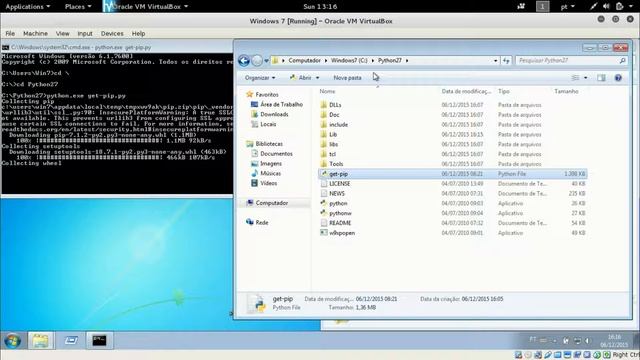Open recent locations dropdown next to forward arrow
Image resolution: width=640 pixels, height=360 pixels.
266,61
